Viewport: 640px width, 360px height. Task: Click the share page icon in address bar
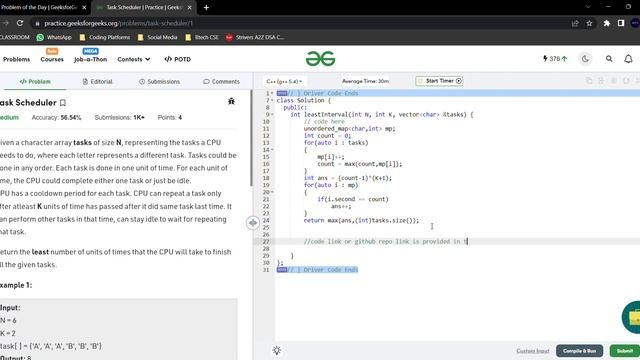pyautogui.click(x=575, y=23)
